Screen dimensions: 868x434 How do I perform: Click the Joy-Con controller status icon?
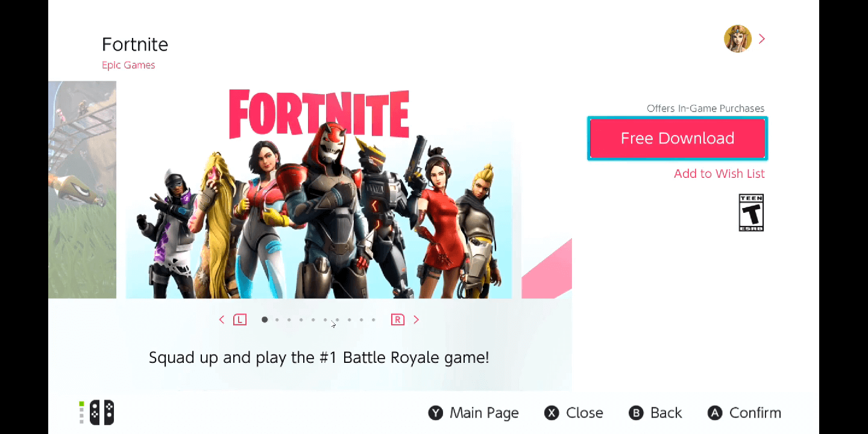pyautogui.click(x=97, y=412)
